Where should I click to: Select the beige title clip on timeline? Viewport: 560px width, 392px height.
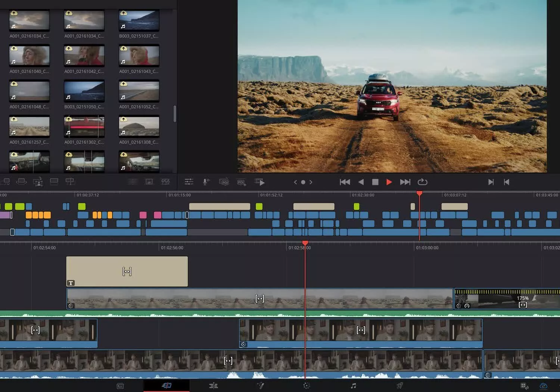pos(127,271)
